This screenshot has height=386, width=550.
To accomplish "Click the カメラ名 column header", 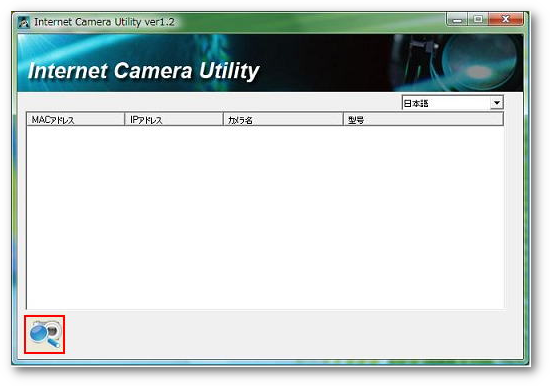I will [x=283, y=120].
